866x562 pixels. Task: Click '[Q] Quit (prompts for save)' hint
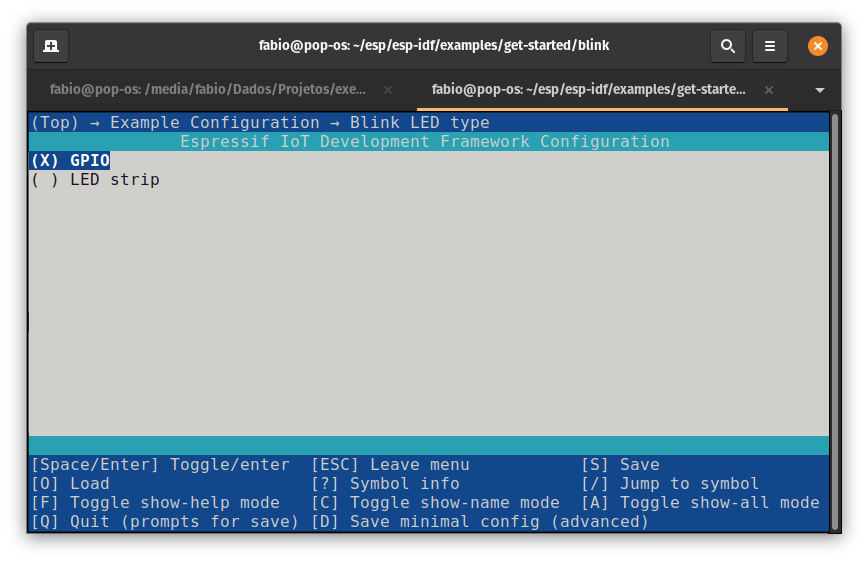[x=165, y=522]
